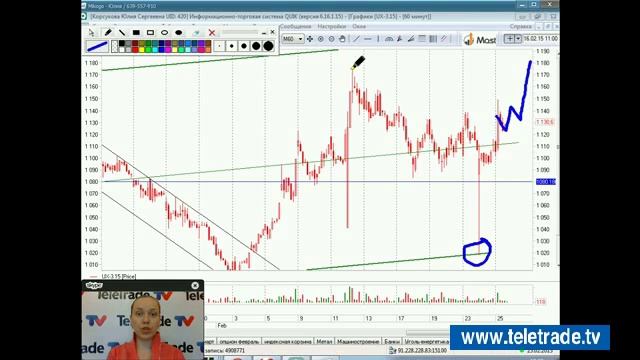Image resolution: width=640 pixels, height=360 pixels.
Task: Click the Most logo button
Action: 480,39
